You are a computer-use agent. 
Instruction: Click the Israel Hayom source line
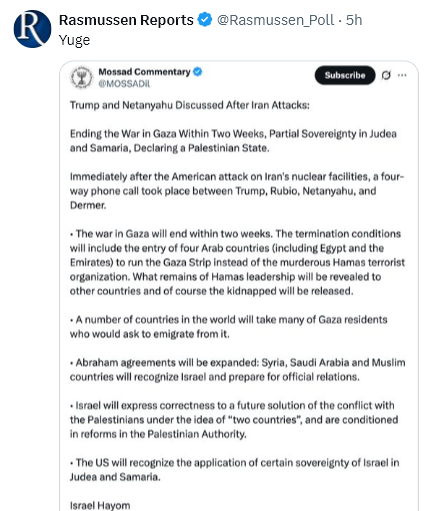[100, 505]
